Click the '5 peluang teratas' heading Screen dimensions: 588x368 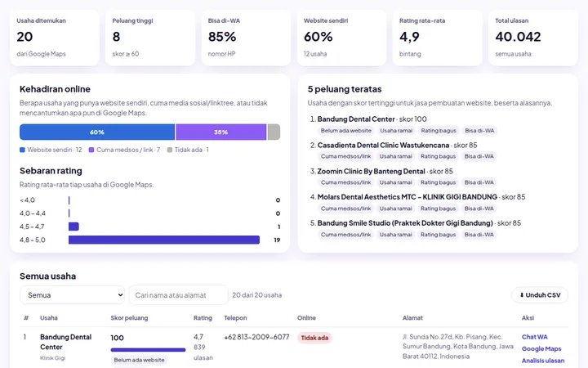tap(345, 89)
